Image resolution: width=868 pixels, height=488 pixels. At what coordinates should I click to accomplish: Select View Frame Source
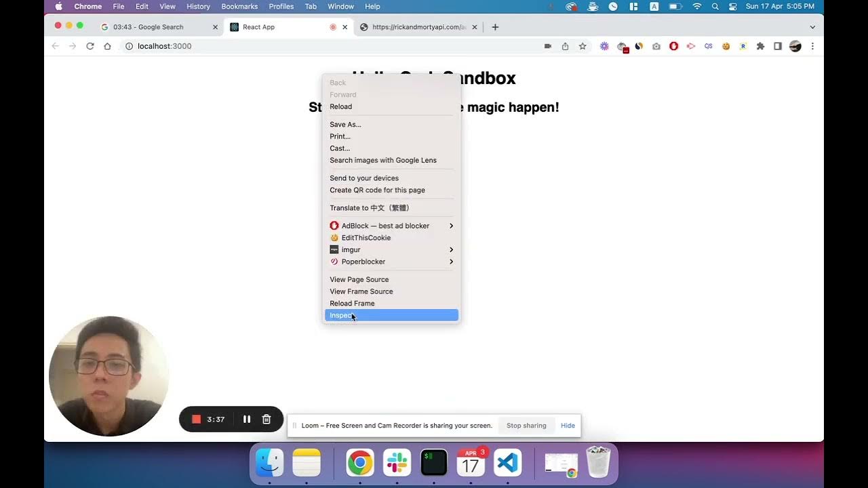point(391,291)
